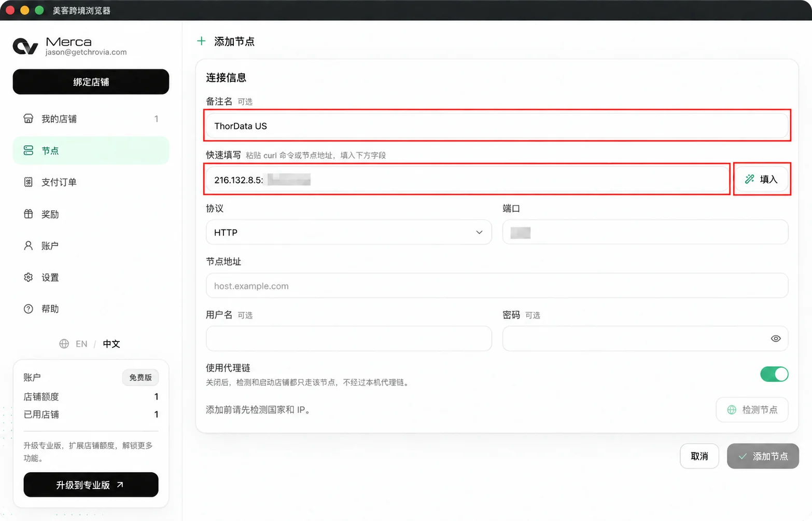Click the globe language icon
This screenshot has height=521, width=812.
pos(64,344)
